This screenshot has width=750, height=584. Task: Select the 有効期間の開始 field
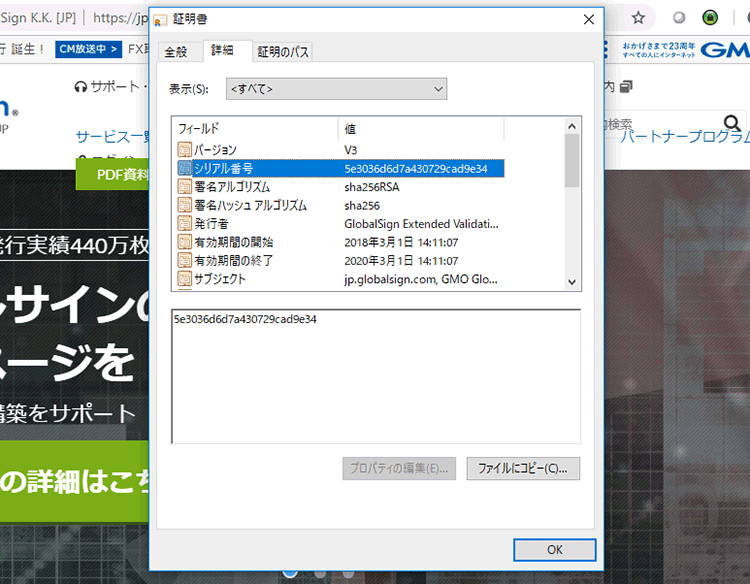pyautogui.click(x=233, y=242)
